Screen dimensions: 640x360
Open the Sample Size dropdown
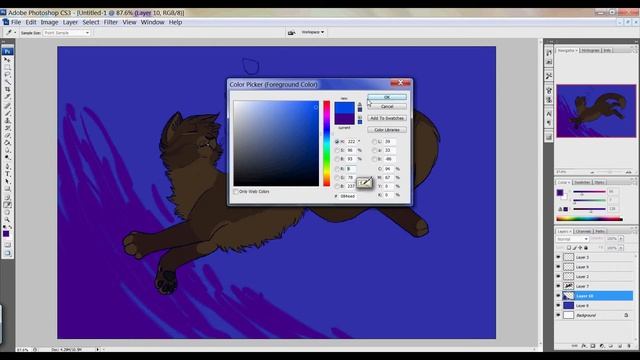coord(67,33)
